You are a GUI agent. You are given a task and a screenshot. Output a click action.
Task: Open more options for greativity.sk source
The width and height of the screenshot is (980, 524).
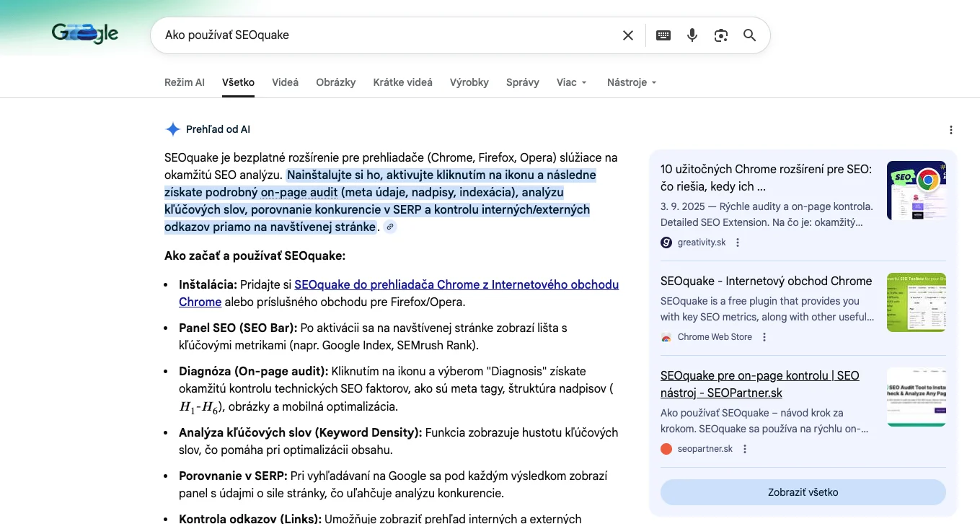click(x=738, y=243)
